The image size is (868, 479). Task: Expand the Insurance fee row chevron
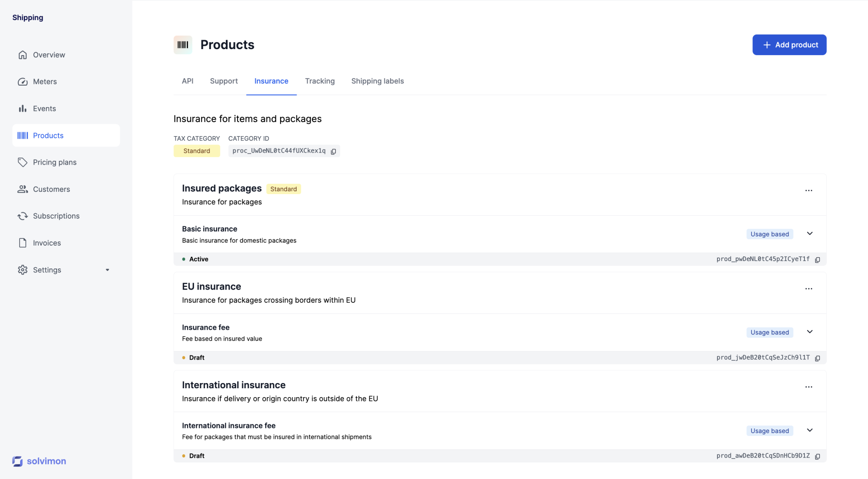coord(810,332)
